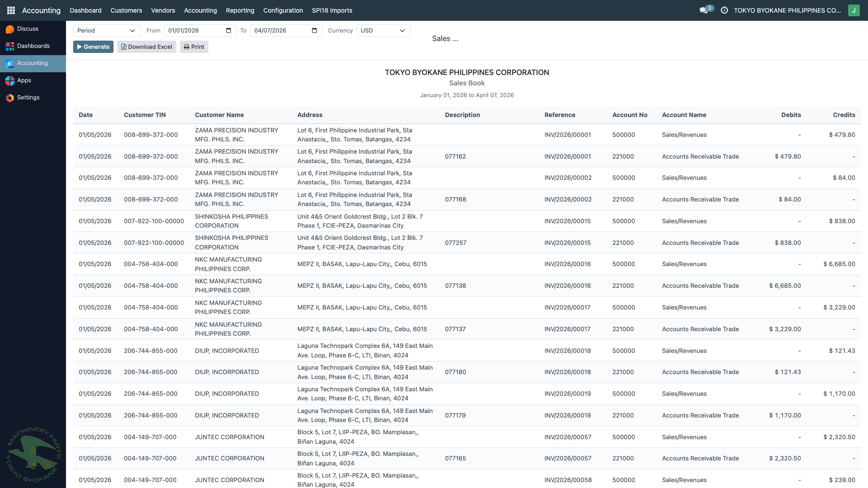The width and height of the screenshot is (868, 488).
Task: Click the Download Excel button
Action: tap(146, 47)
